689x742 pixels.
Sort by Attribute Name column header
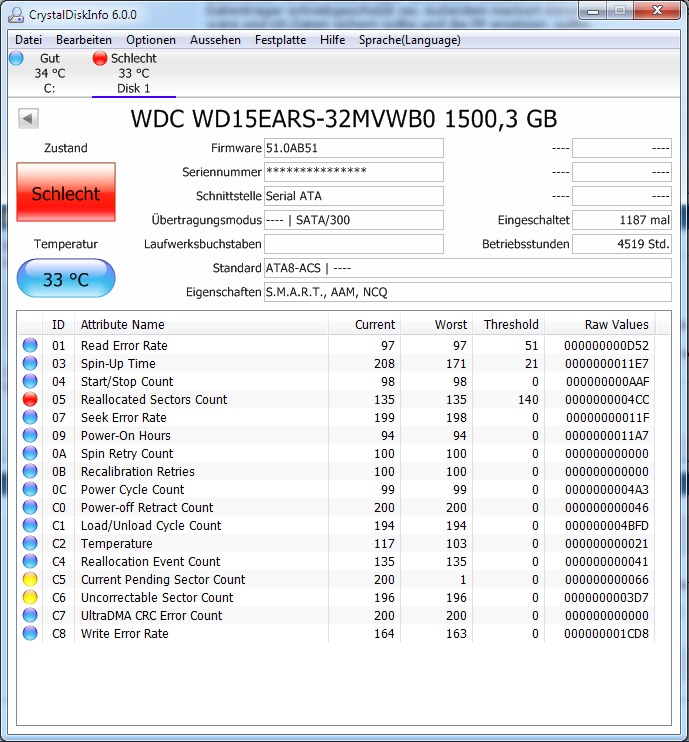coord(201,325)
